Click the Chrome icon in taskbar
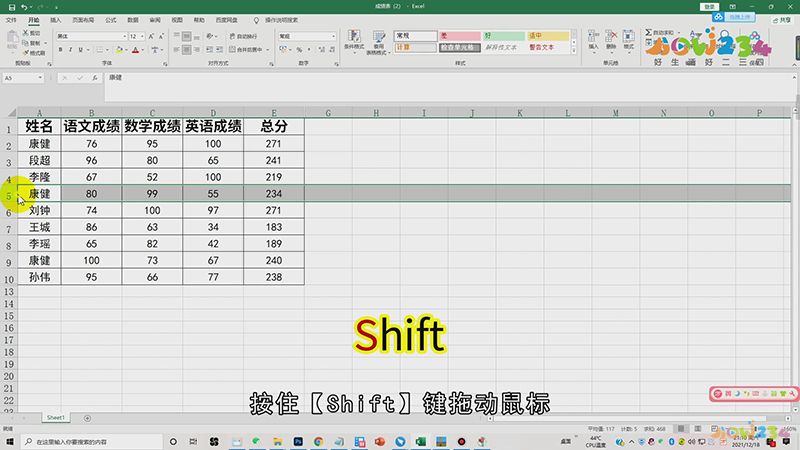 [x=318, y=441]
